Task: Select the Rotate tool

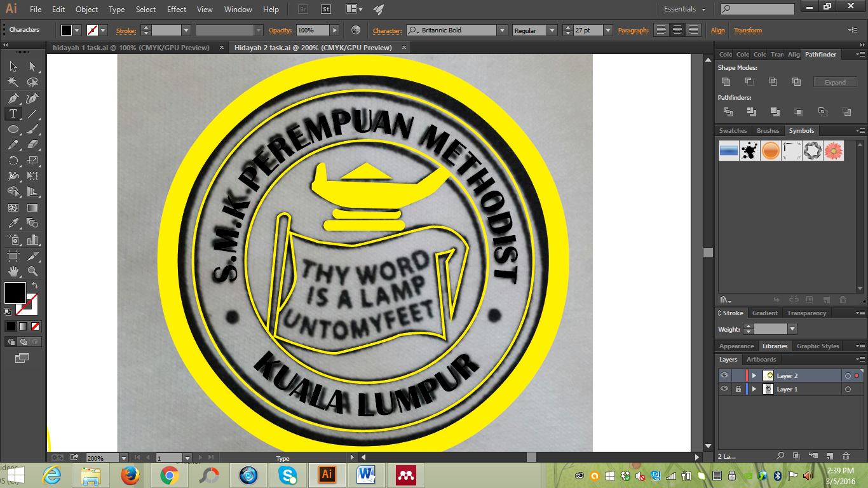Action: point(13,161)
